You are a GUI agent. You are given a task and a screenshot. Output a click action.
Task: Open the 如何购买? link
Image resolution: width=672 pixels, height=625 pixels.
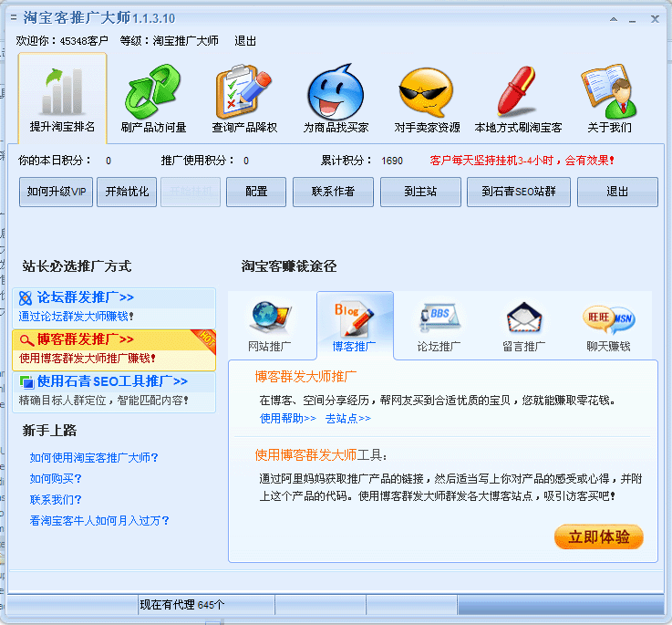click(x=56, y=479)
